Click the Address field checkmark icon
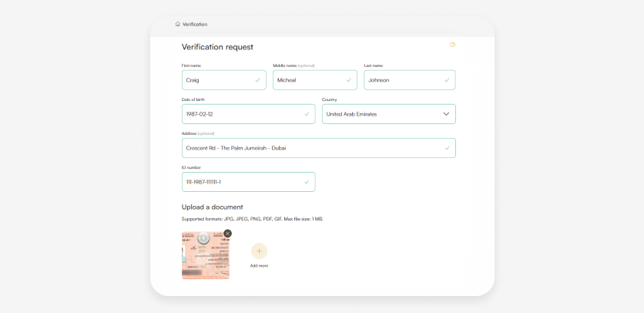The height and width of the screenshot is (313, 644). point(447,148)
